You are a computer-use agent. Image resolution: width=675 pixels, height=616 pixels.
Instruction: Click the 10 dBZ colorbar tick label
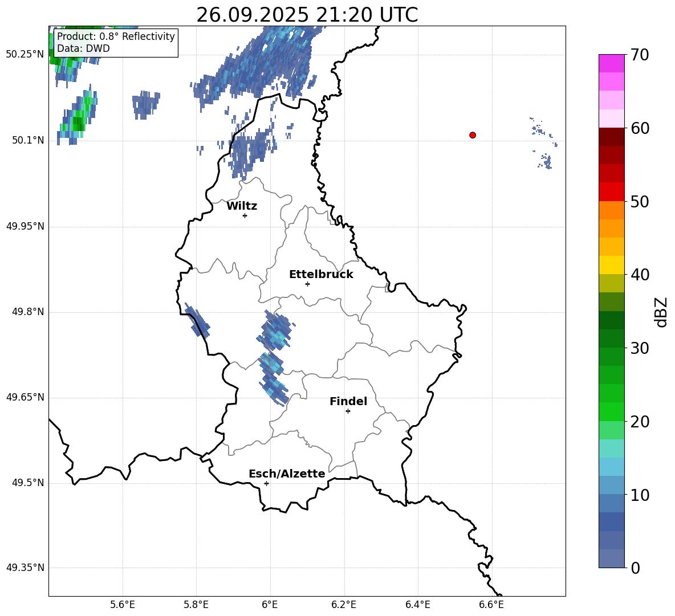(640, 495)
